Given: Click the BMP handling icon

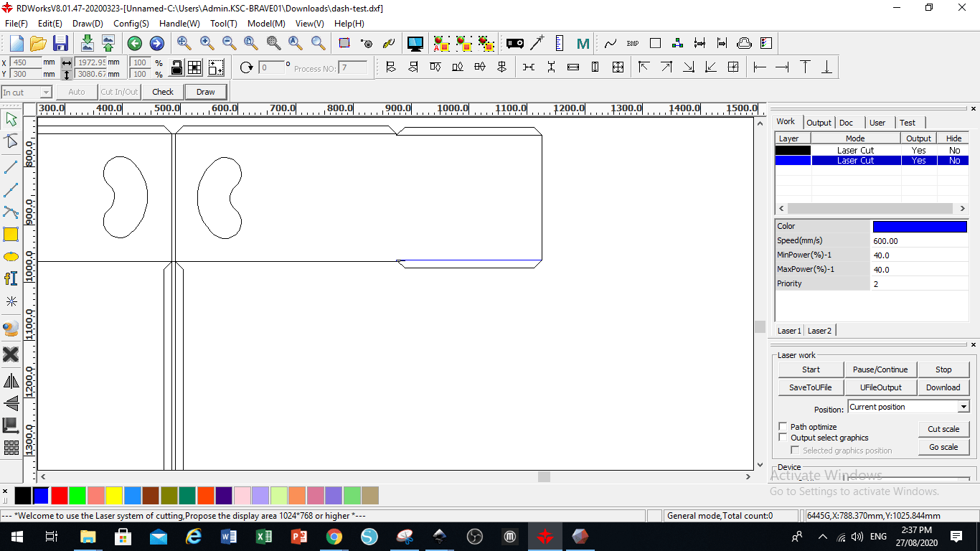Looking at the screenshot, I should click(633, 43).
